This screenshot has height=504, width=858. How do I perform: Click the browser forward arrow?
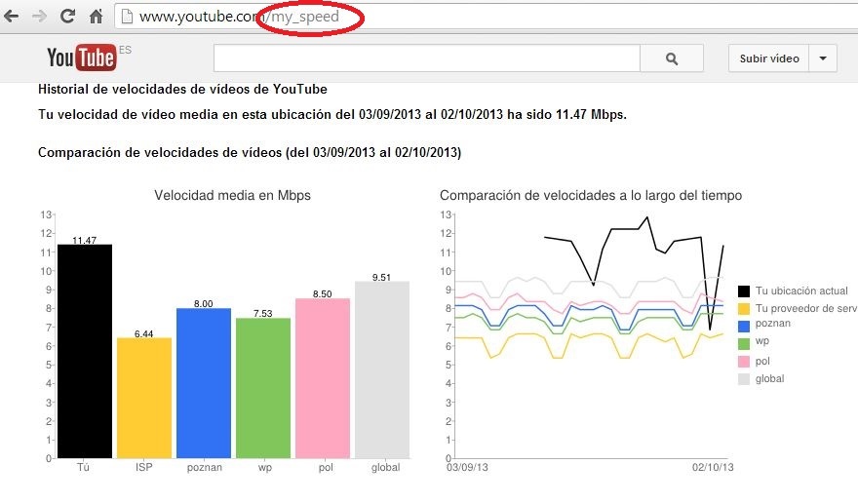39,17
